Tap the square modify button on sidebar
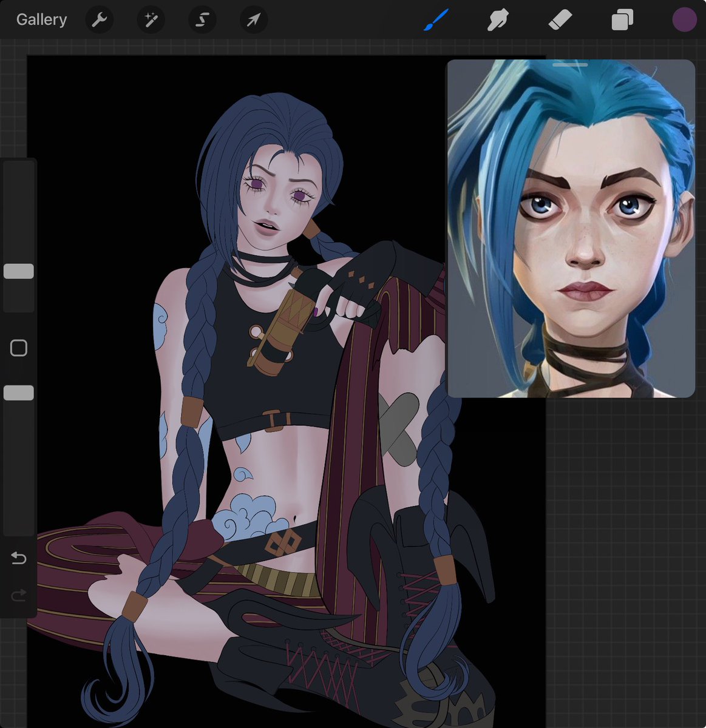706x728 pixels. [x=19, y=348]
